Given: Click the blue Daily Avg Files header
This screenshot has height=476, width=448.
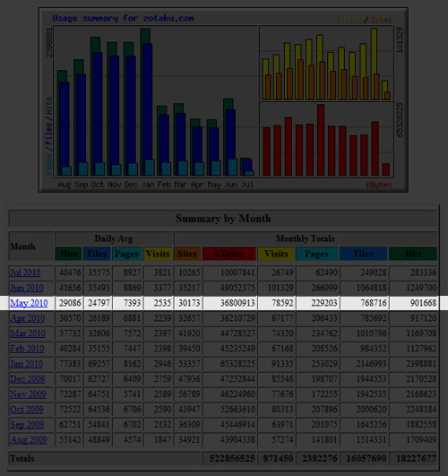Looking at the screenshot, I should click(97, 254).
